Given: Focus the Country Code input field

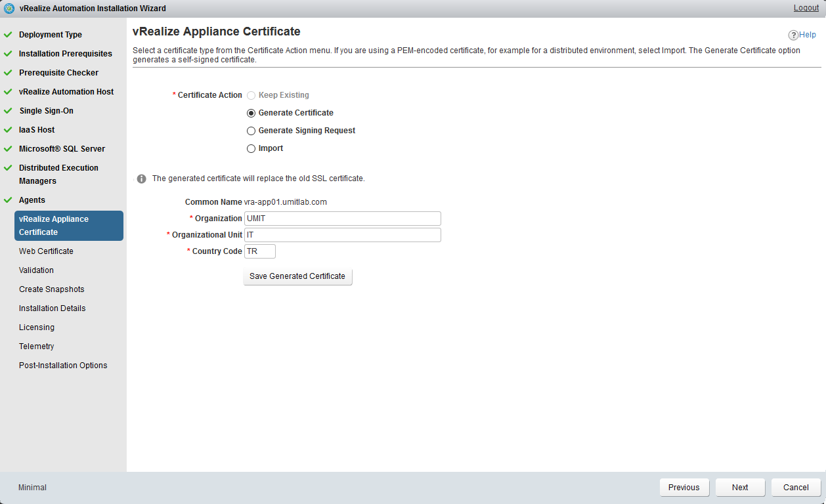Looking at the screenshot, I should tap(259, 251).
